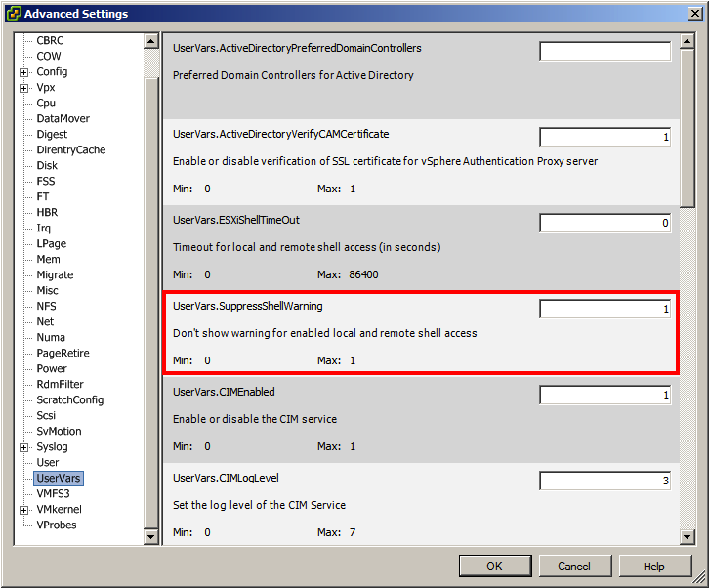Viewport: 709px width, 588px height.
Task: Select the FSS category
Action: click(46, 181)
